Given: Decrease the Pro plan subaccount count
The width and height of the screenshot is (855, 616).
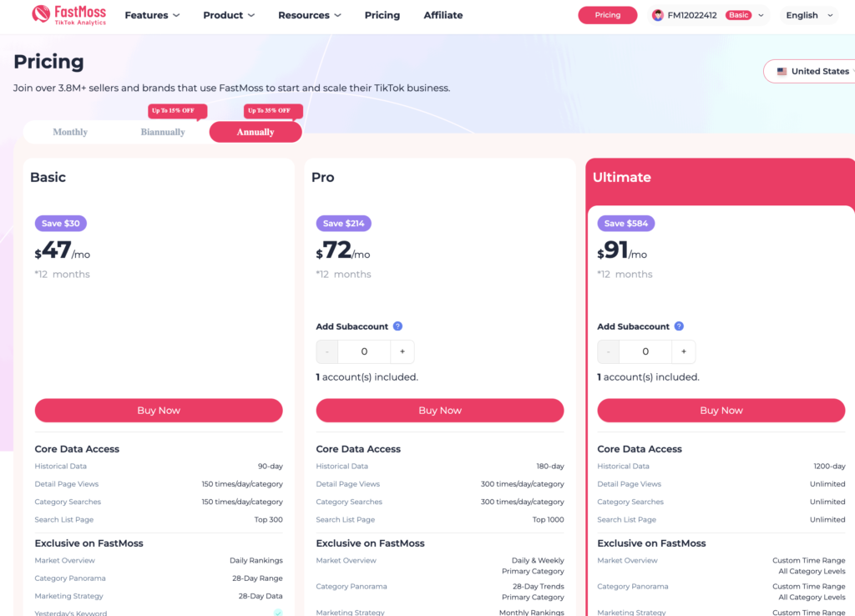Looking at the screenshot, I should 327,351.
